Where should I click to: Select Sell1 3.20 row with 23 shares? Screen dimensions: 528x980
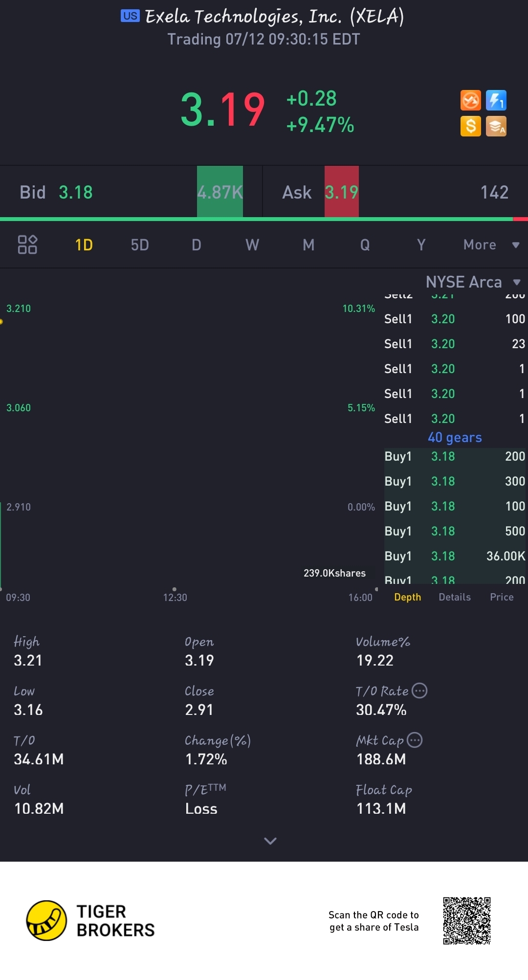[x=455, y=344]
